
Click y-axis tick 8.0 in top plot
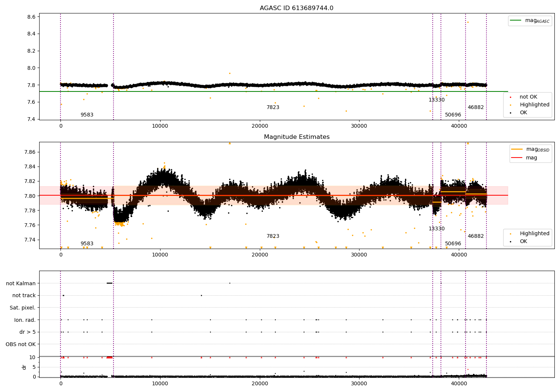[31, 68]
